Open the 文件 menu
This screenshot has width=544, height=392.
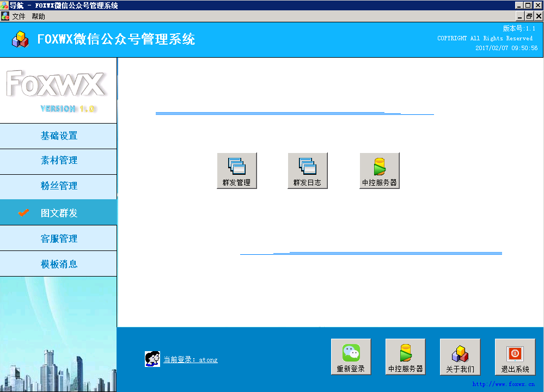[19, 16]
